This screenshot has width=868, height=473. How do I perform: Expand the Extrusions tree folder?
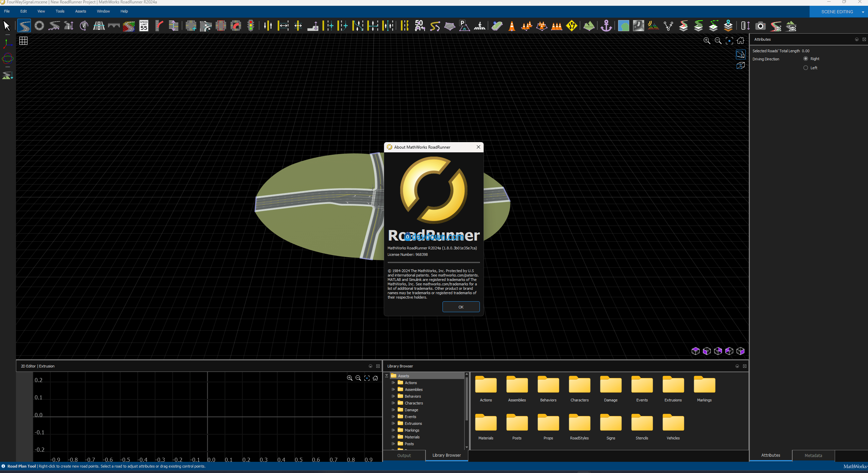tap(393, 423)
